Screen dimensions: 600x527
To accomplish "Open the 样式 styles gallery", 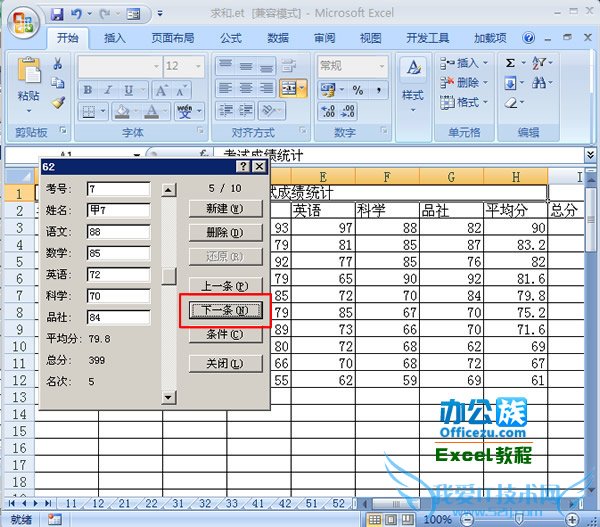I will tap(413, 85).
